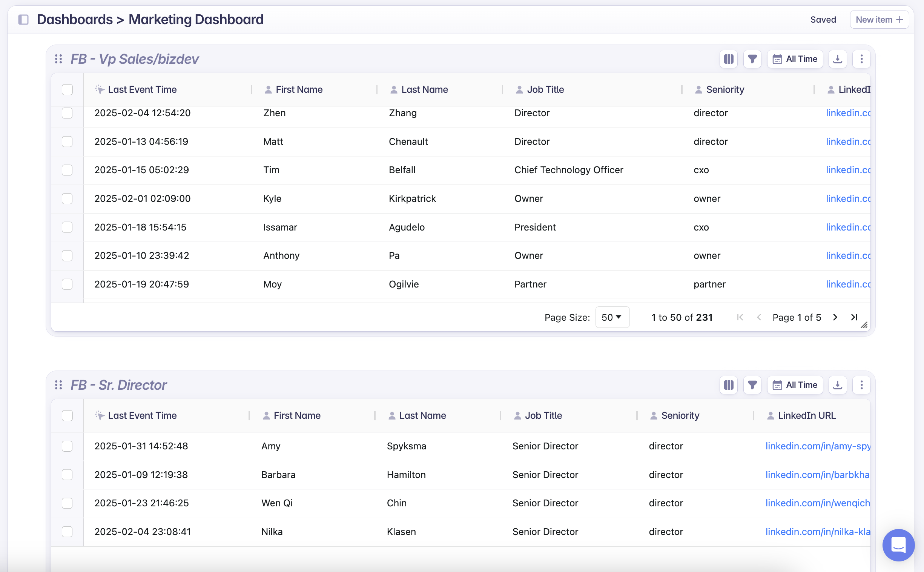Grab the drag handle of FB - Sr. Director

coord(58,385)
